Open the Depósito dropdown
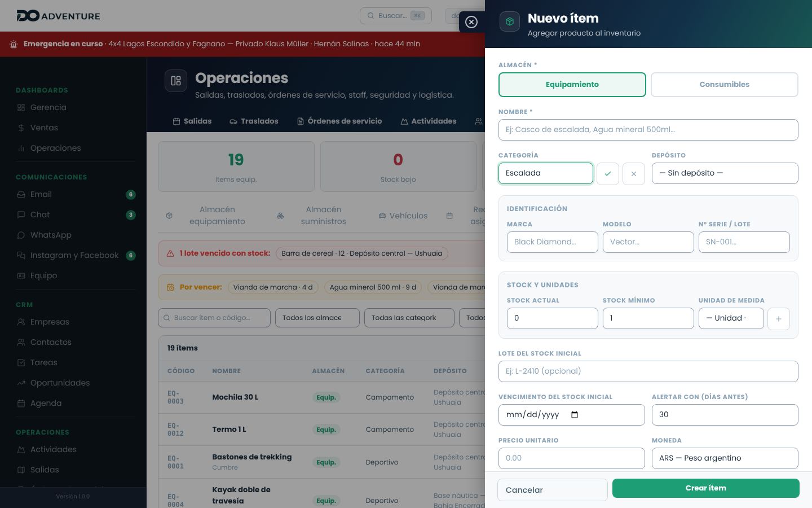Screen dimensions: 812x508 pyautogui.click(x=725, y=173)
